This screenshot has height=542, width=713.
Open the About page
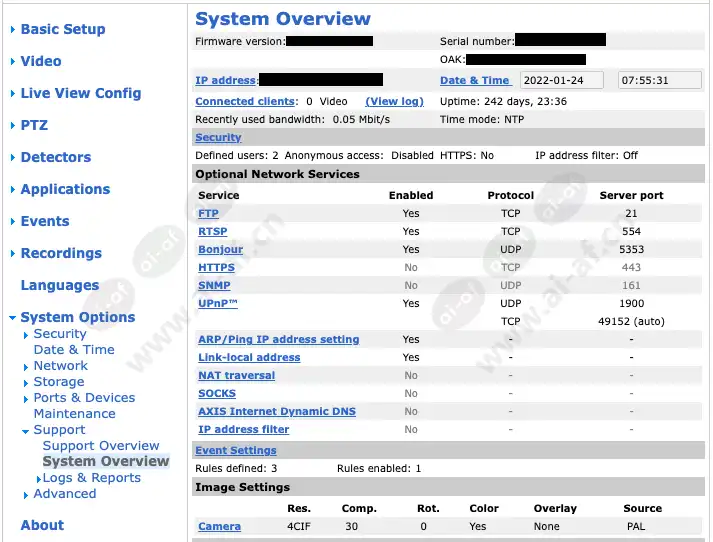(x=42, y=525)
